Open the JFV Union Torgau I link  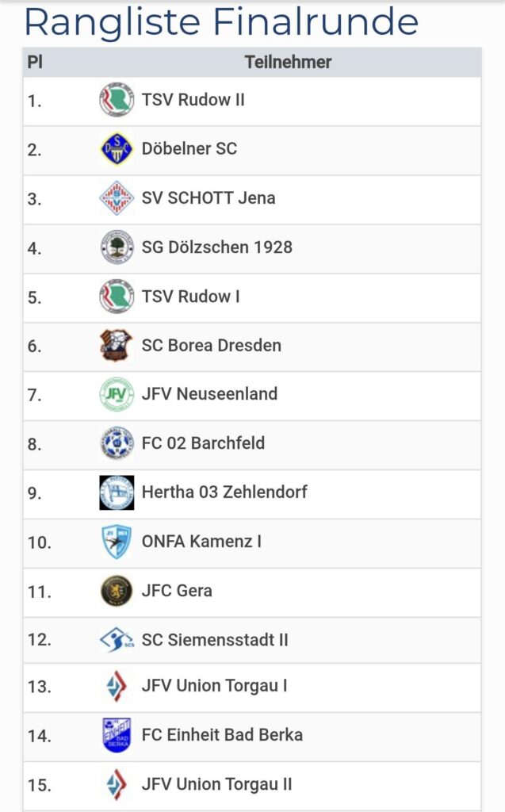click(214, 686)
